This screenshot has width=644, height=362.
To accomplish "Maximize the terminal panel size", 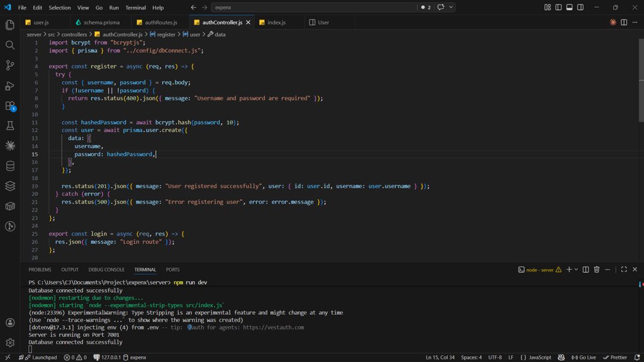I will pyautogui.click(x=624, y=270).
